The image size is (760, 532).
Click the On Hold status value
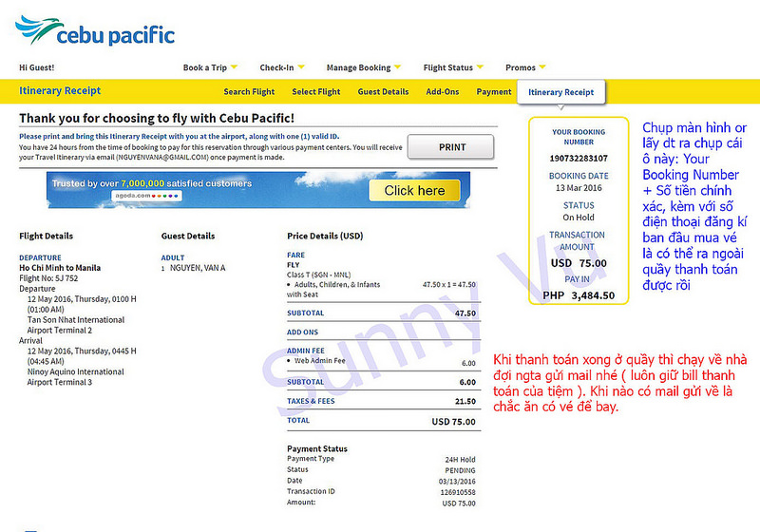579,218
